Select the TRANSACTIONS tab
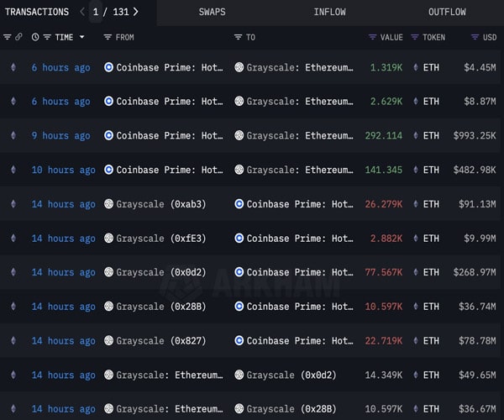Screen dimensions: 504x420 (x=37, y=12)
